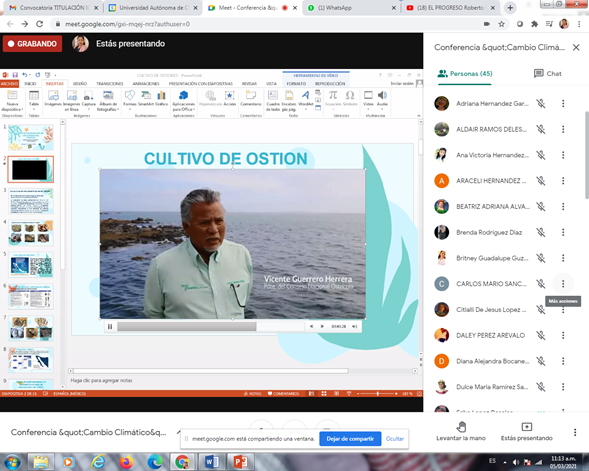Step the video backward one frame

[311, 326]
